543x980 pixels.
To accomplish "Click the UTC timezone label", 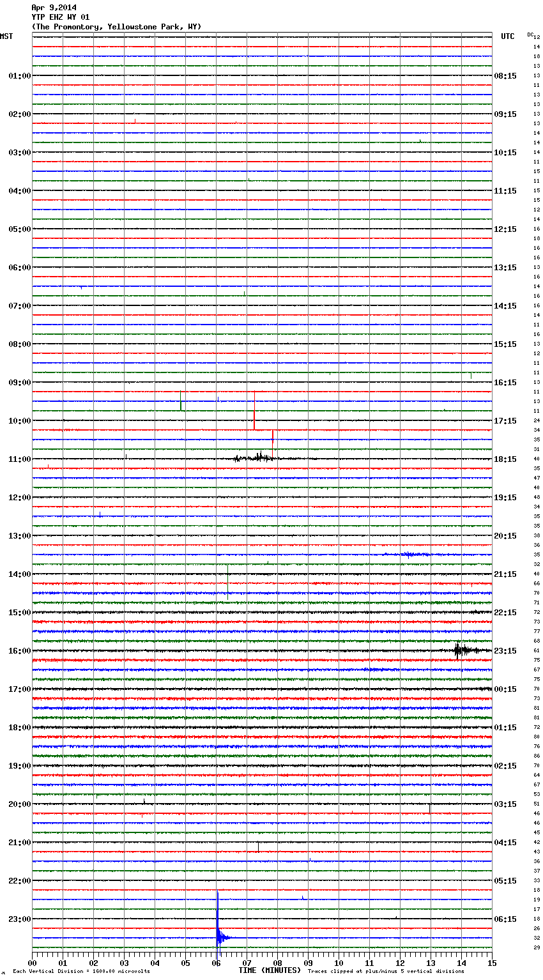I will pyautogui.click(x=507, y=37).
